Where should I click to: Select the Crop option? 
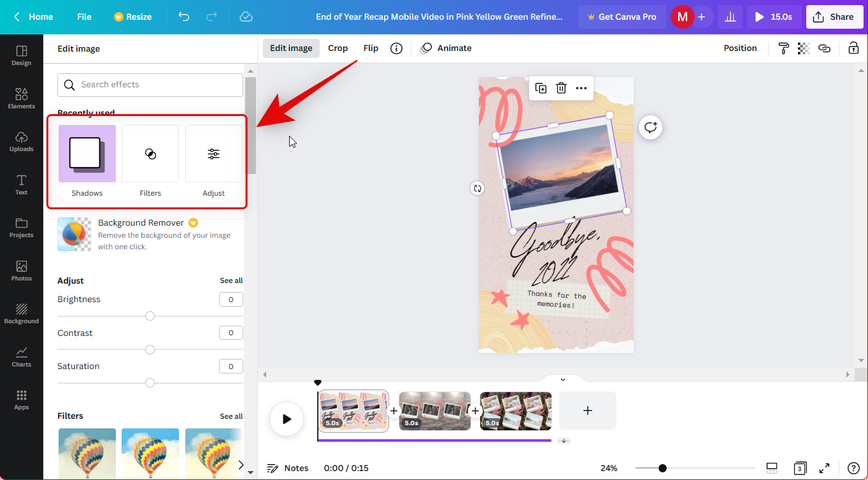[x=338, y=48]
